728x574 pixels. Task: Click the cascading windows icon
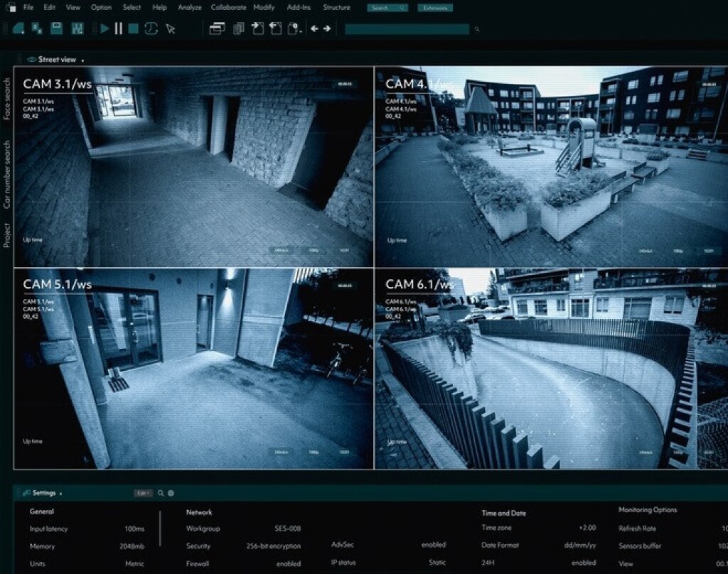point(217,29)
